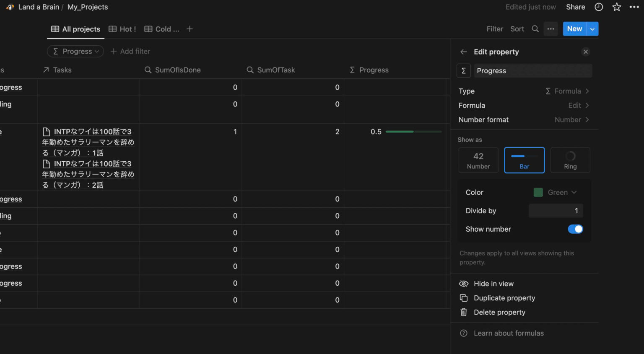The width and height of the screenshot is (644, 354).
Task: Switch to the Cold ... view tab
Action: pyautogui.click(x=162, y=29)
